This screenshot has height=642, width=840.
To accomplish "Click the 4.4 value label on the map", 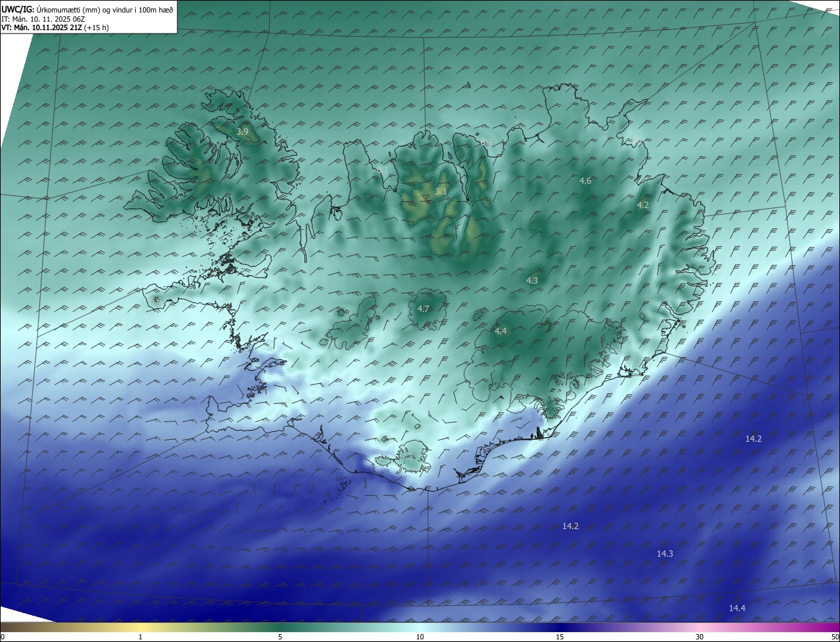I will coord(501,331).
